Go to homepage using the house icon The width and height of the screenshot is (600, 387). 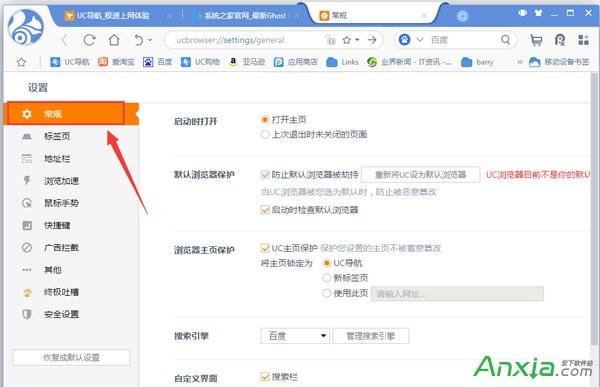coord(114,40)
